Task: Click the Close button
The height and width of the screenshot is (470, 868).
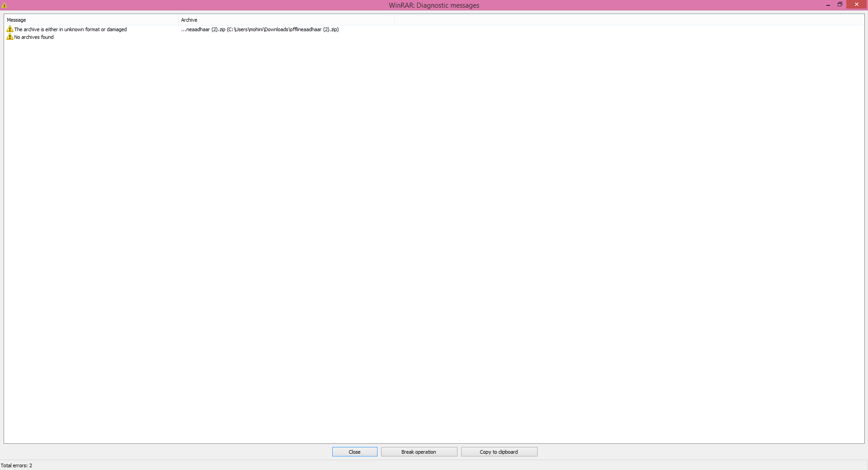Action: coord(354,452)
